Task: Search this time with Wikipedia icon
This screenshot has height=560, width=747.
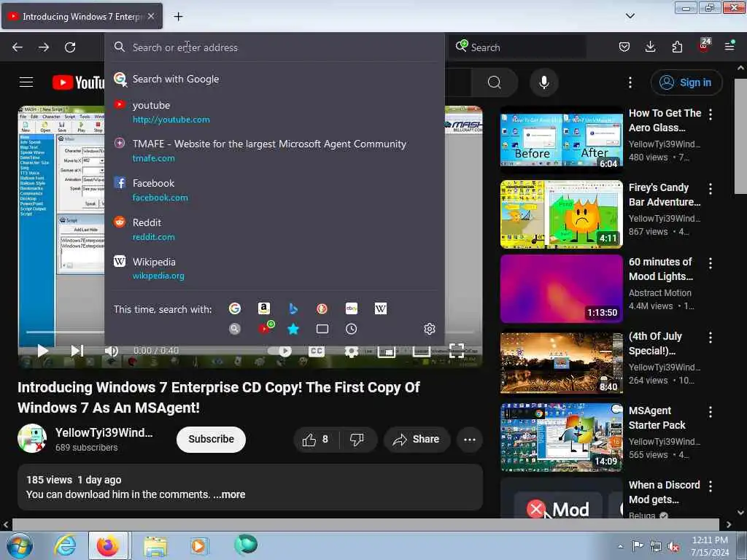Action: point(381,308)
